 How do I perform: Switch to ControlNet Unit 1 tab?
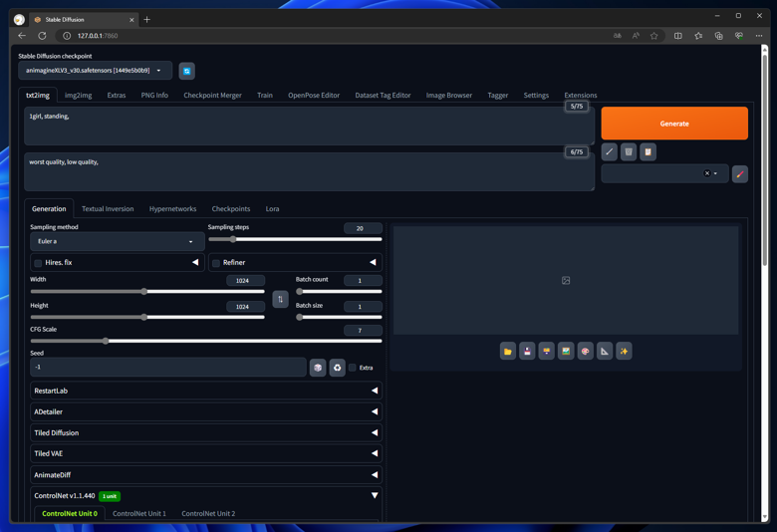click(x=139, y=514)
